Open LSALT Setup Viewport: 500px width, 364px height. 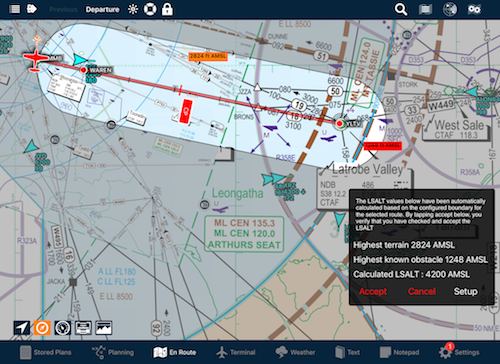coord(465,292)
